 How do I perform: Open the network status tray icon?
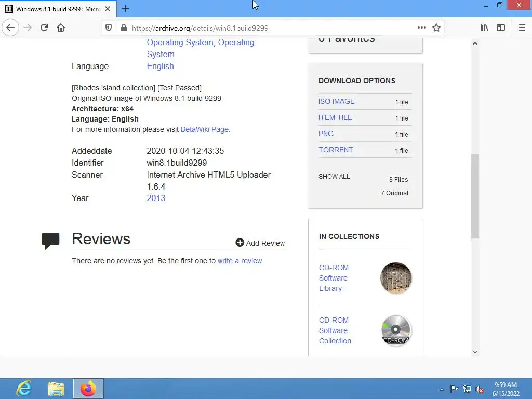pyautogui.click(x=467, y=389)
